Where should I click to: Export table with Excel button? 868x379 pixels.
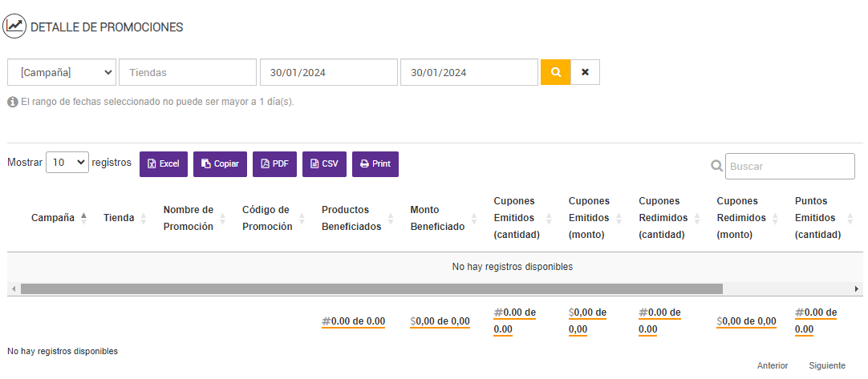tap(164, 164)
